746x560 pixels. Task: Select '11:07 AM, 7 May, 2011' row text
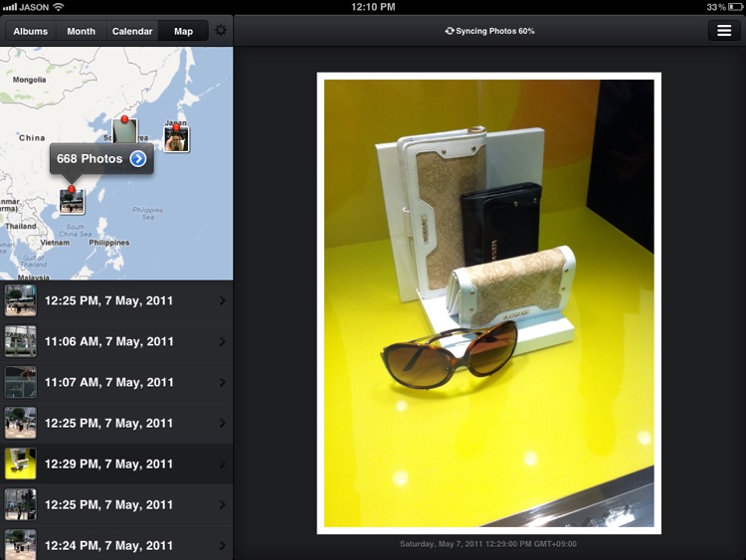[109, 383]
